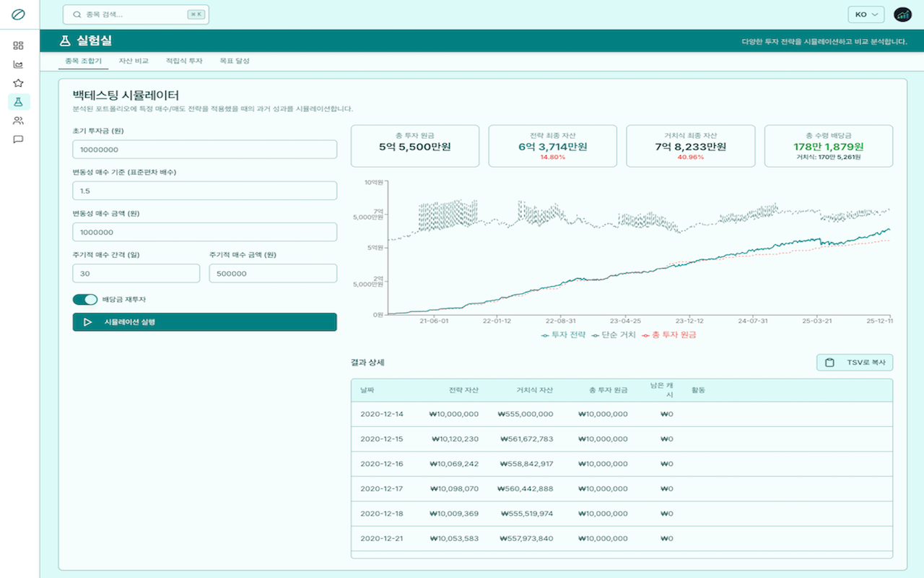Viewport: 924px width, 578px height.
Task: Open the community people sidebar icon
Action: [x=19, y=121]
